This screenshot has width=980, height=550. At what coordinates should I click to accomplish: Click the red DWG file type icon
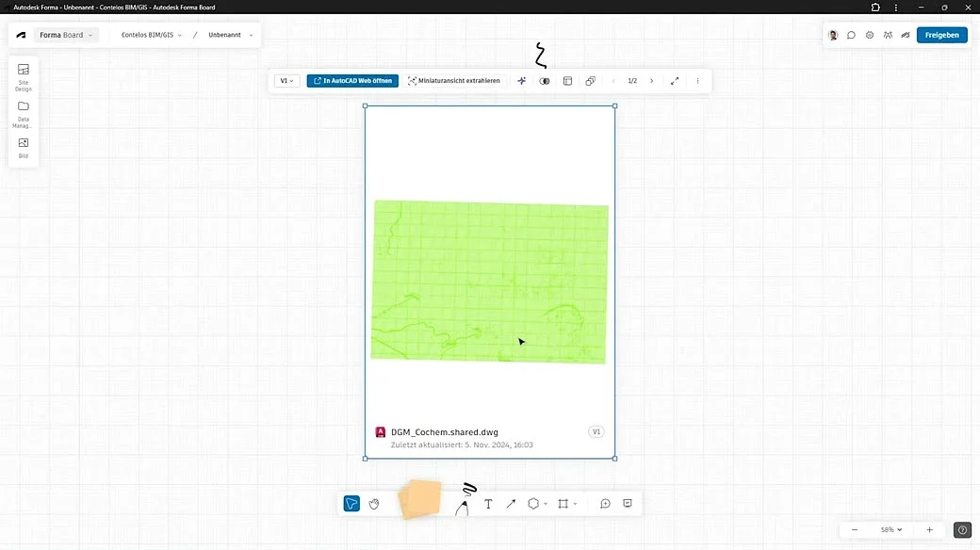(x=380, y=432)
